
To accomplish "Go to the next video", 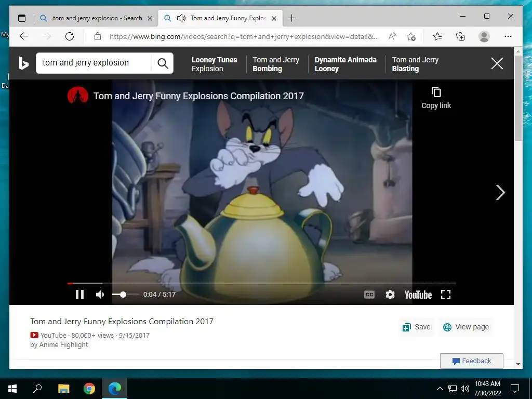I will tap(500, 192).
